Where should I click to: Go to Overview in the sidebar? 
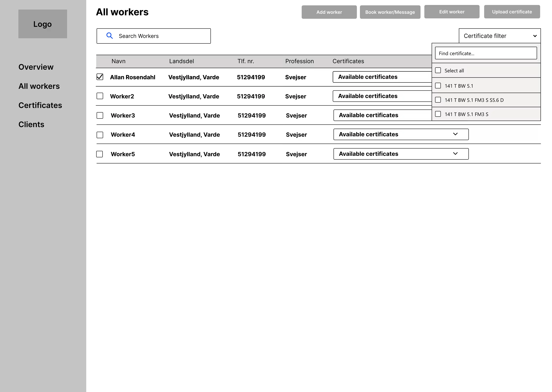tap(36, 67)
